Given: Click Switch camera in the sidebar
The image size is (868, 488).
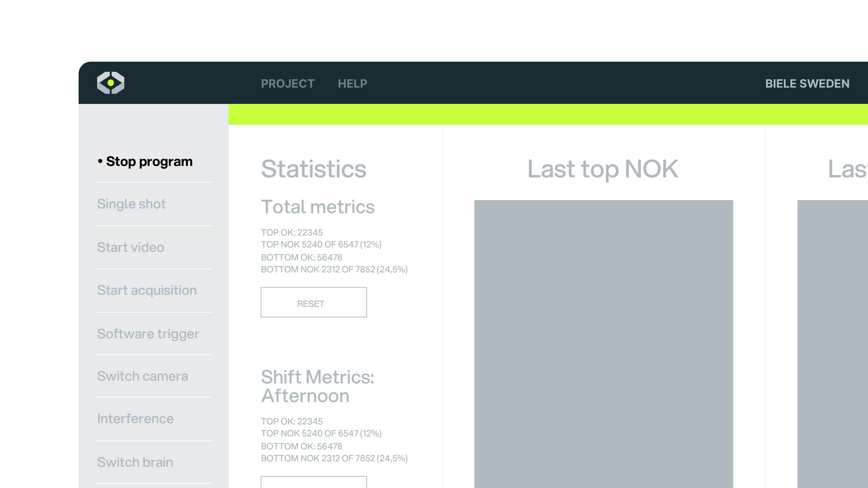Looking at the screenshot, I should (x=143, y=376).
